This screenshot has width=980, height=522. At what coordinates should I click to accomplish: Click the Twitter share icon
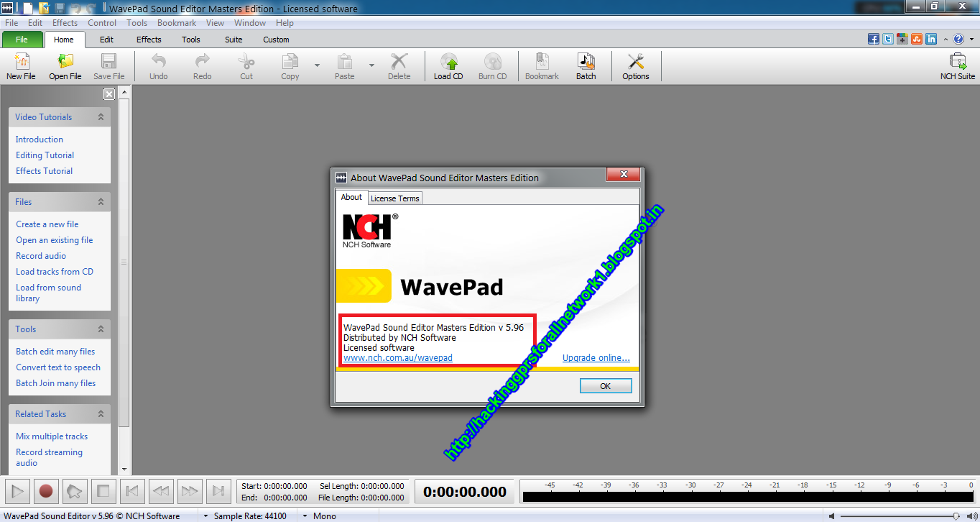(x=888, y=40)
